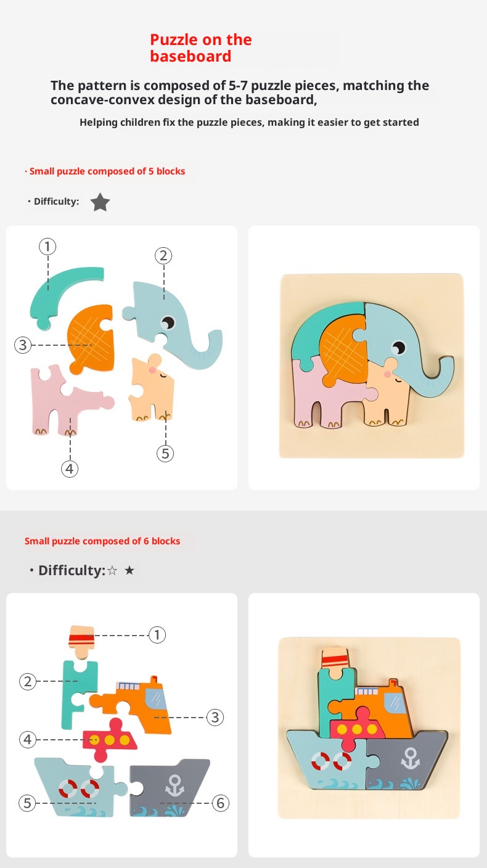
Task: Click the 'Small puzzle composed of 5 blocks' label
Action: pyautogui.click(x=105, y=171)
